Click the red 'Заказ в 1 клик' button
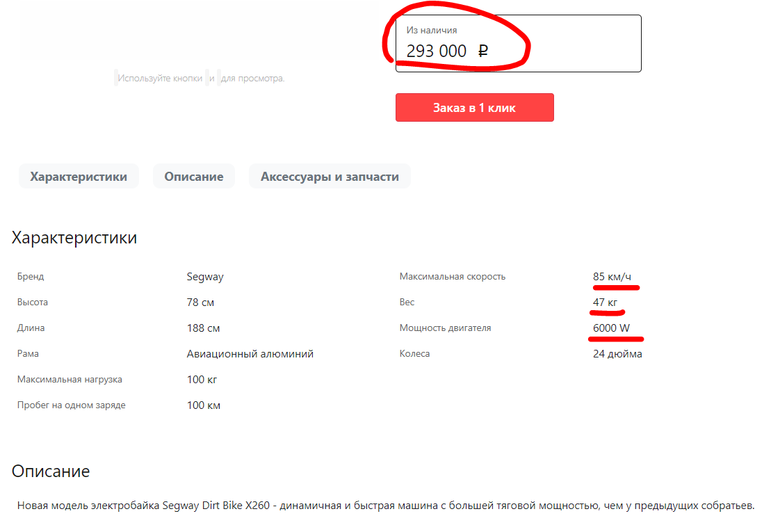The height and width of the screenshot is (532, 771). tap(474, 108)
